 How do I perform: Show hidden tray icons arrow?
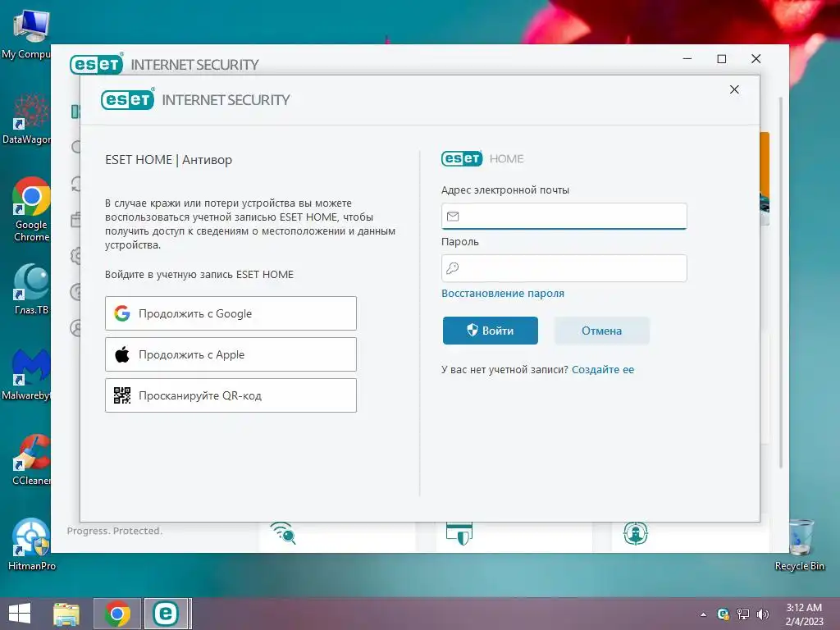pyautogui.click(x=703, y=614)
